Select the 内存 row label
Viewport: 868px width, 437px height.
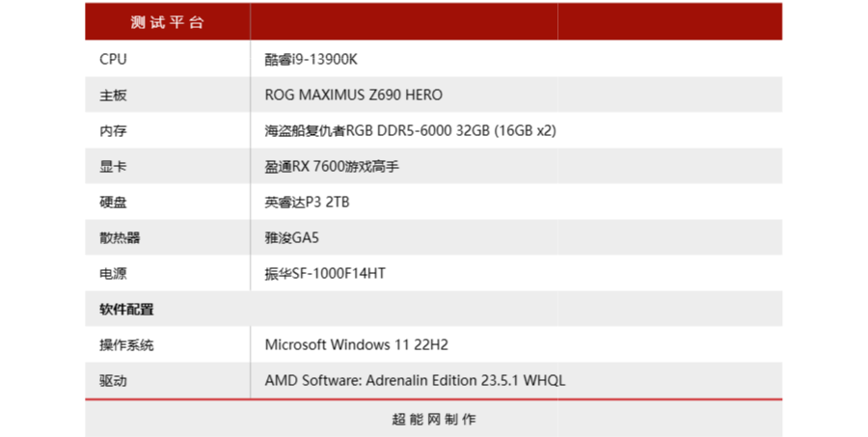tap(113, 130)
